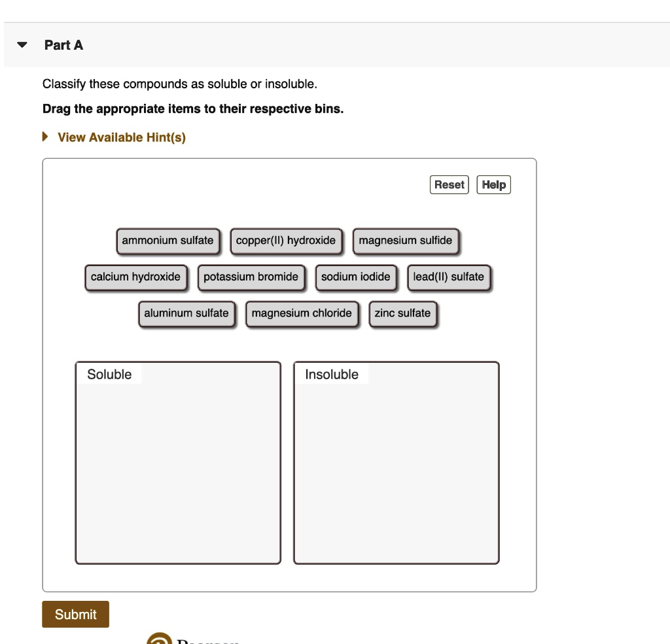Select the sodium iodide tile
This screenshot has width=670, height=644.
pyautogui.click(x=356, y=277)
